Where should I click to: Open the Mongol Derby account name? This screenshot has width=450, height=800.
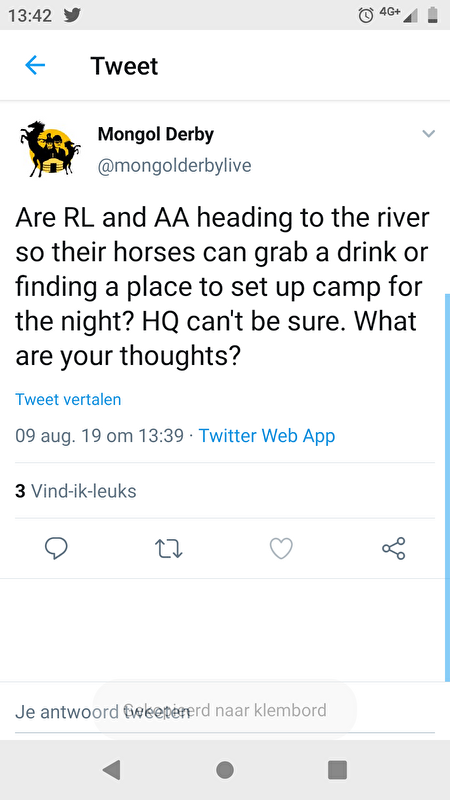(156, 134)
